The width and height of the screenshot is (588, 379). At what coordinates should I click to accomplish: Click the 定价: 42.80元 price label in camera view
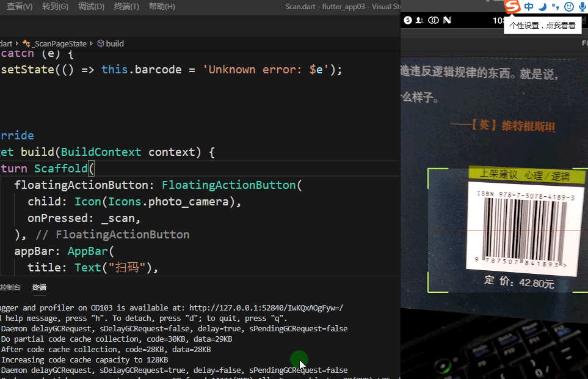coord(520,281)
